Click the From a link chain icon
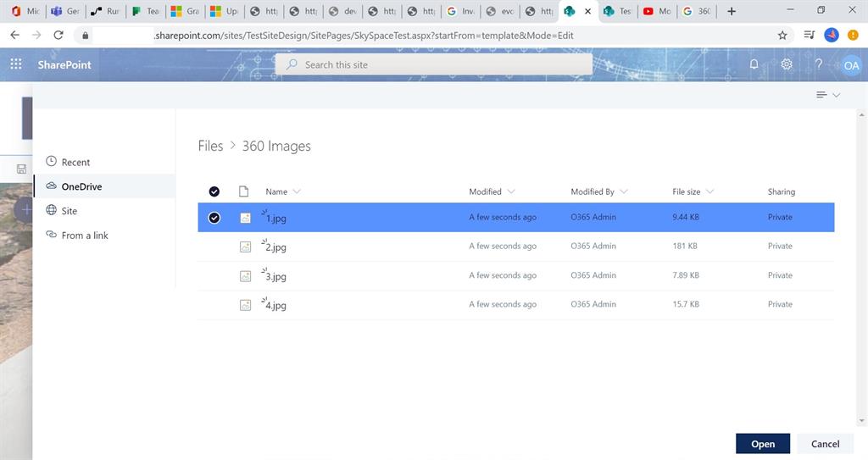The image size is (868, 460). (51, 234)
